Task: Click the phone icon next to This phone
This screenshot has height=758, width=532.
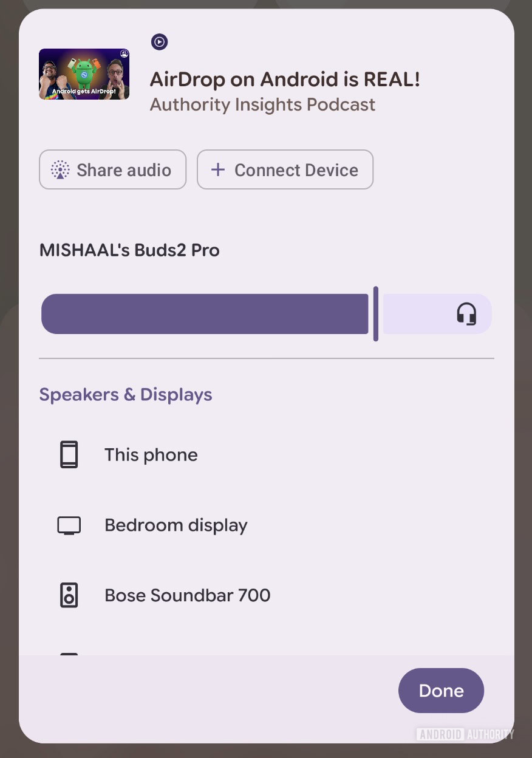Action: coord(69,454)
